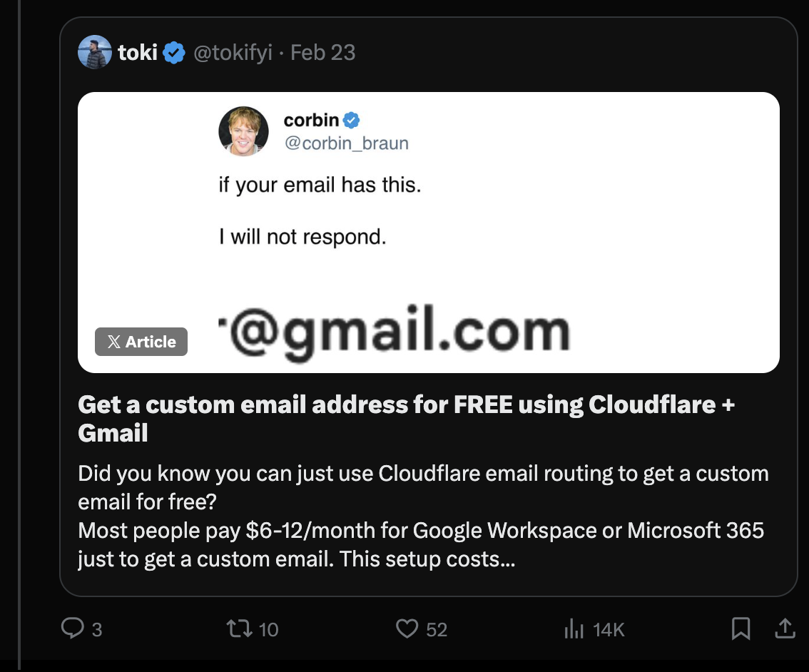The height and width of the screenshot is (672, 809).
Task: Repost the tweet using the retweet icon
Action: pyautogui.click(x=236, y=628)
